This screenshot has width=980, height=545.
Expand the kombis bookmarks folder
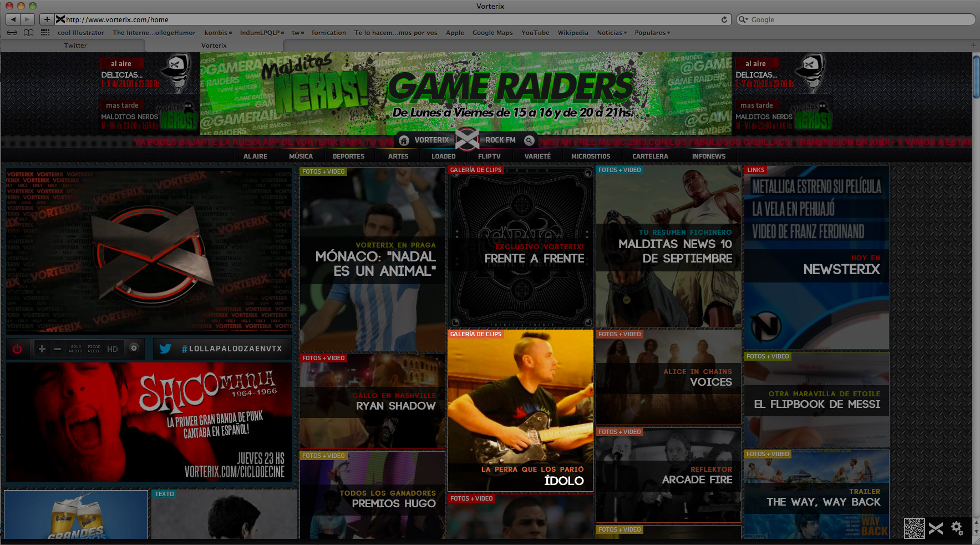[x=218, y=33]
